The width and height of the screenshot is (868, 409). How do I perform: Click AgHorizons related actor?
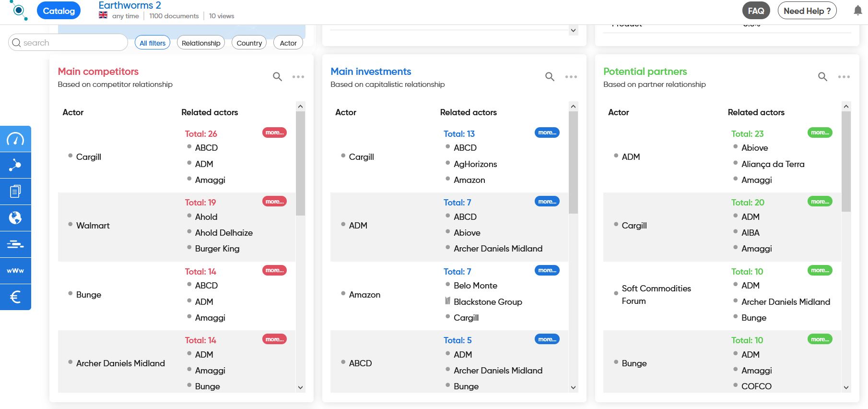click(475, 164)
